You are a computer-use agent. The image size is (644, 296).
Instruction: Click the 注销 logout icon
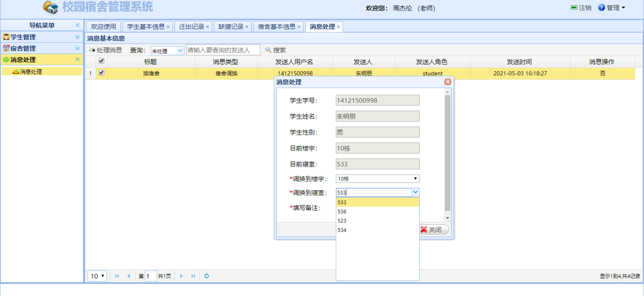tap(574, 8)
